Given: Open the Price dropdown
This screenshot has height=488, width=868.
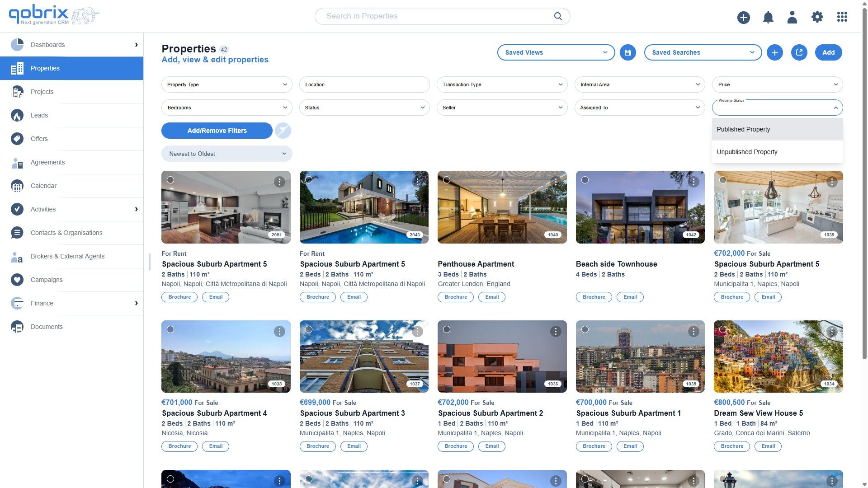Looking at the screenshot, I should tap(778, 84).
